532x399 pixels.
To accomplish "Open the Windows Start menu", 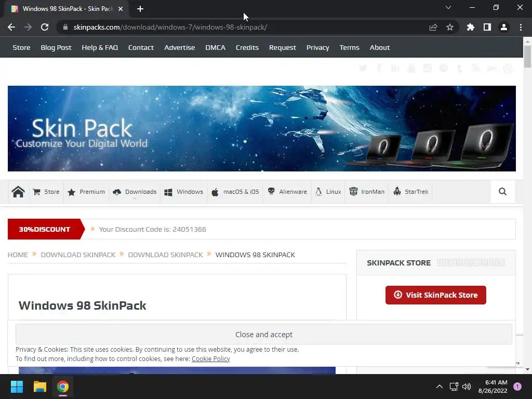I will click(x=17, y=387).
